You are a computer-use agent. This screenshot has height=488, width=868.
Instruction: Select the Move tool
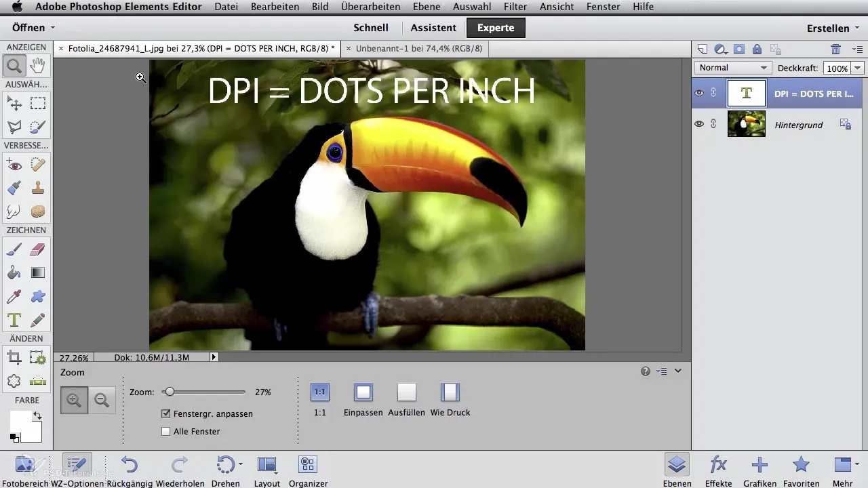click(x=14, y=104)
